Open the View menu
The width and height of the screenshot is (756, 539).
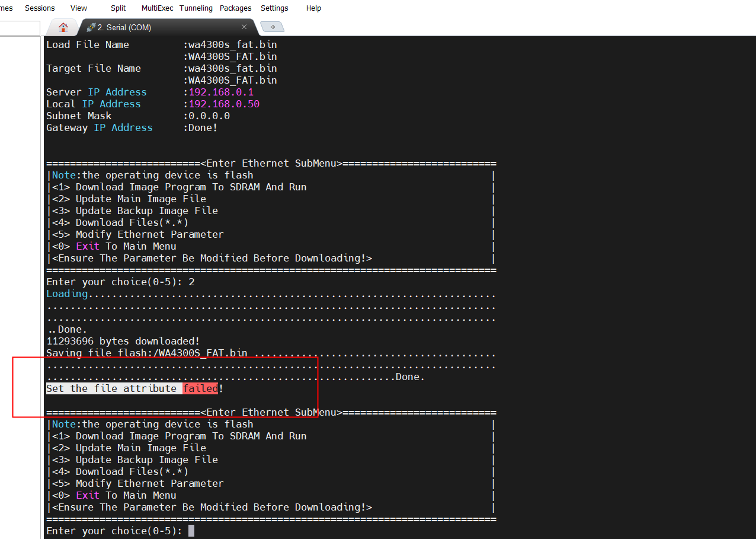point(79,8)
